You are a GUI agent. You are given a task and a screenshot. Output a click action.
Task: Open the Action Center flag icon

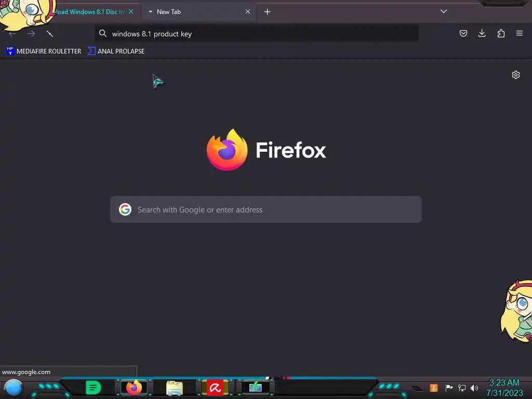pos(449,388)
